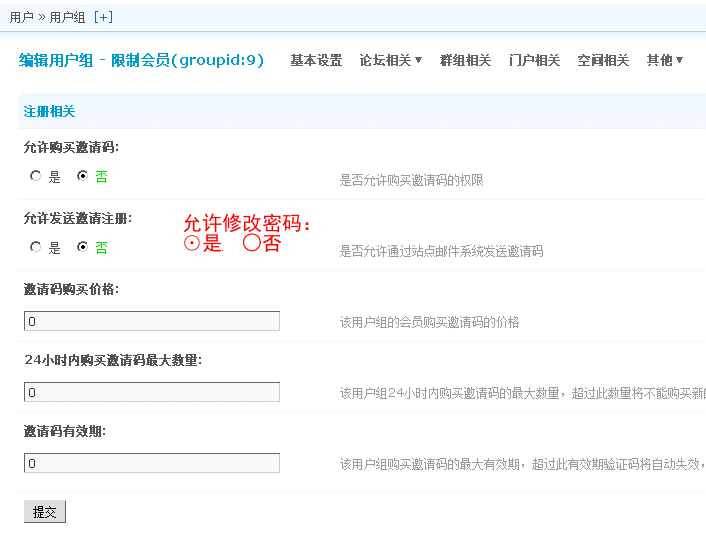Viewport: 706px width, 533px height.
Task: Expand the 论坛相关 dropdown menu
Action: [390, 60]
